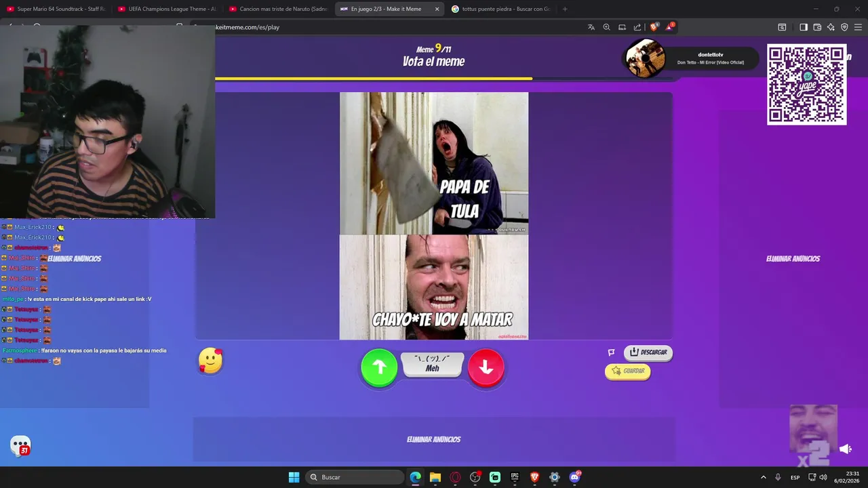Upvote the meme with green arrow
This screenshot has width=868, height=488.
[x=379, y=367]
